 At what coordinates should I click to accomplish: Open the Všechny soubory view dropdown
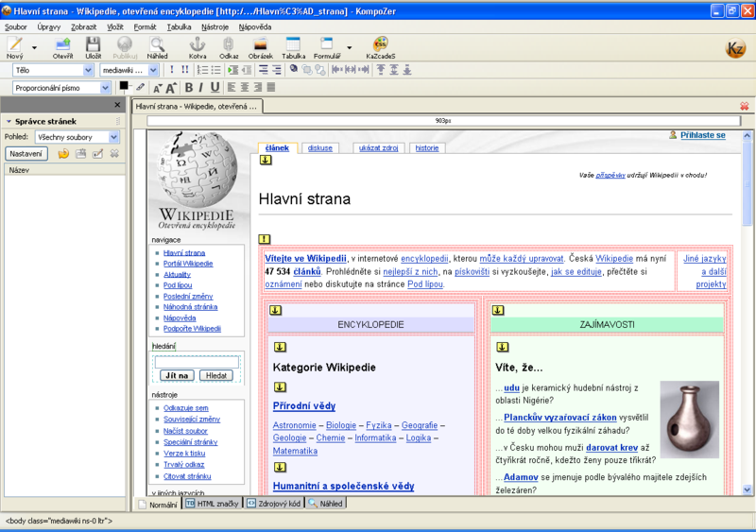[77, 137]
